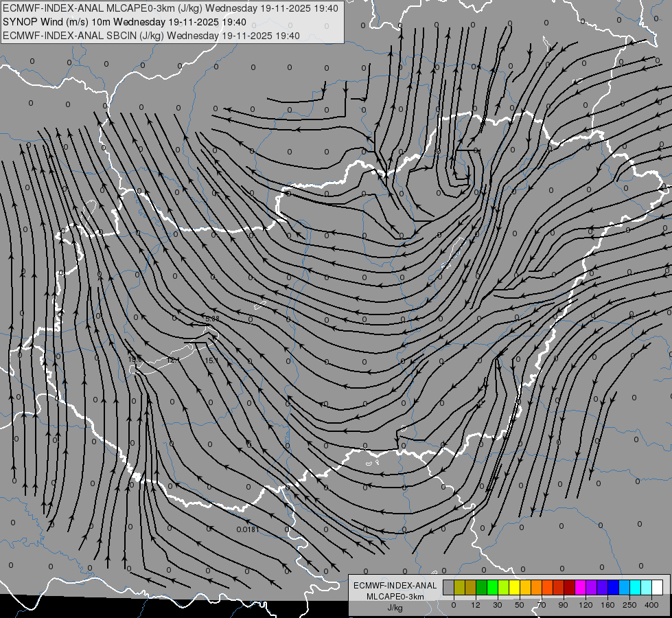Click the legend tick label 30
The width and height of the screenshot is (672, 618).
pyautogui.click(x=498, y=605)
